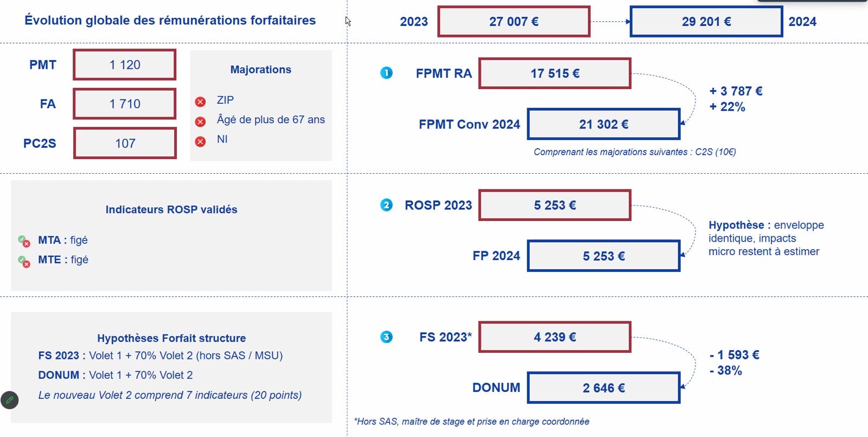Image resolution: width=868 pixels, height=437 pixels.
Task: Click the Indicateurs ROSP validés heading
Action: tap(171, 210)
